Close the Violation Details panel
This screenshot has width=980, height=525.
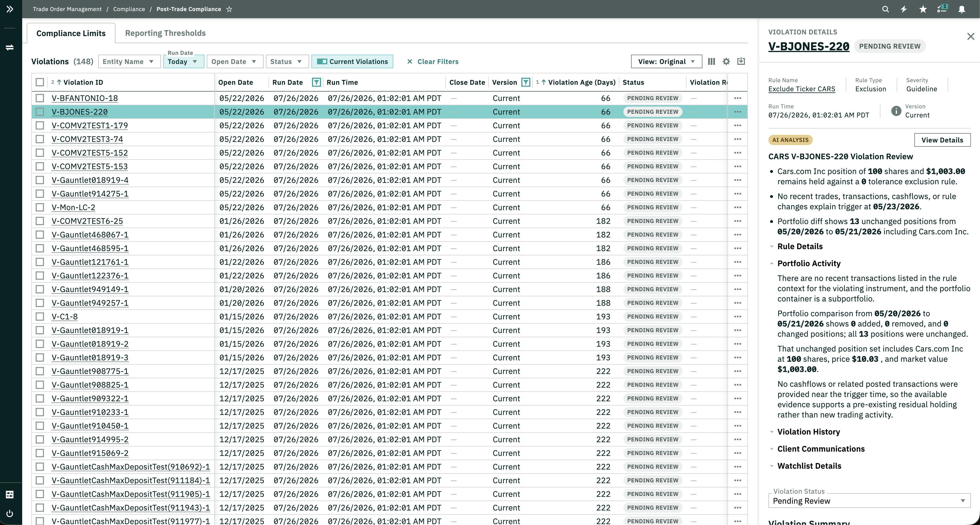(971, 36)
